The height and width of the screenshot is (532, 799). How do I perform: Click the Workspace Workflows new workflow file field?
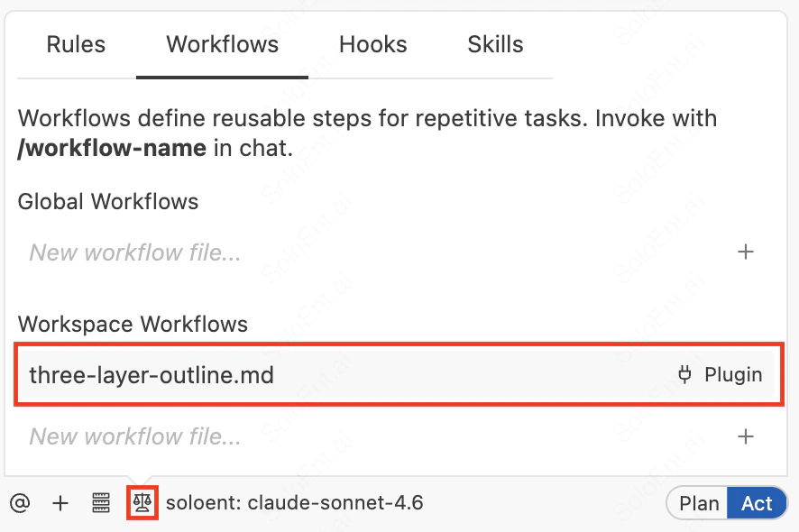tap(134, 436)
